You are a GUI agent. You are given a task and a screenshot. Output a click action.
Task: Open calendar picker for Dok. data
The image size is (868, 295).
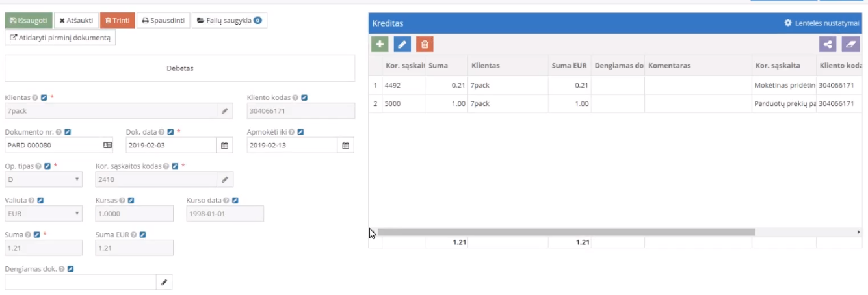tap(224, 145)
